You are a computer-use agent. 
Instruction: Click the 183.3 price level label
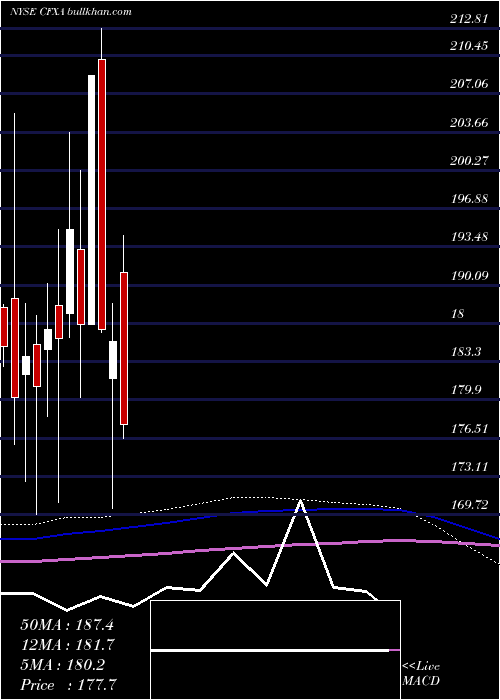pos(466,351)
